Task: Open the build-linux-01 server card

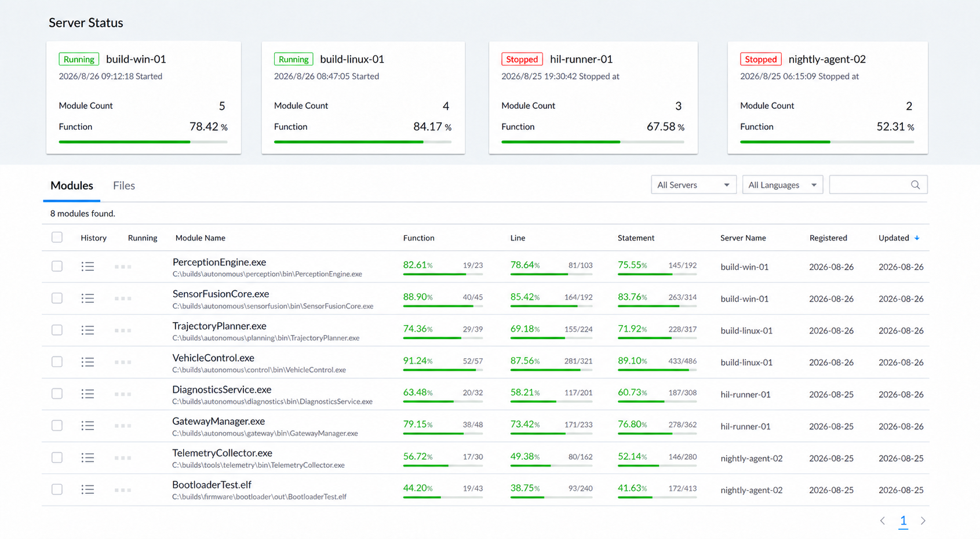Action: pyautogui.click(x=363, y=97)
